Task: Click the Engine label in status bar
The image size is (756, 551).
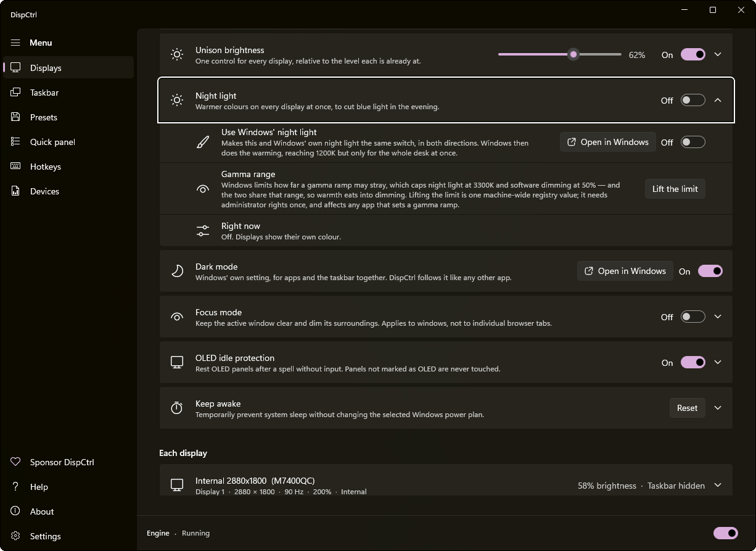Action: click(158, 533)
